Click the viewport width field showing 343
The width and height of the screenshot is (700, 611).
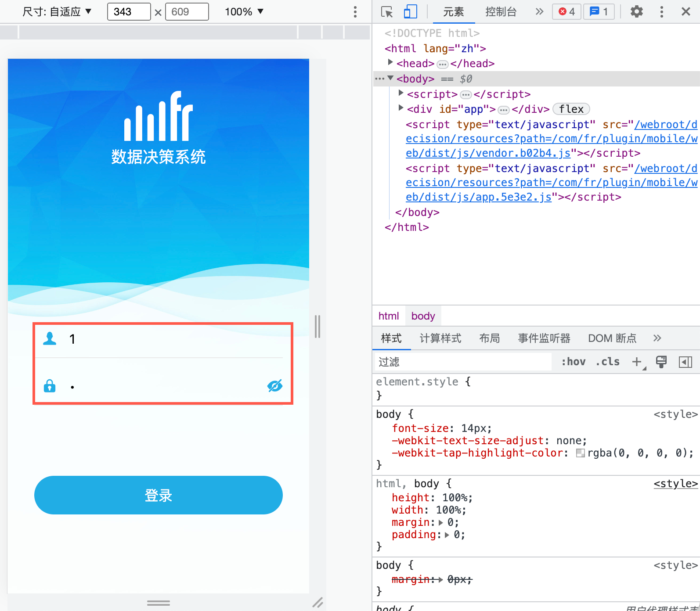point(129,12)
